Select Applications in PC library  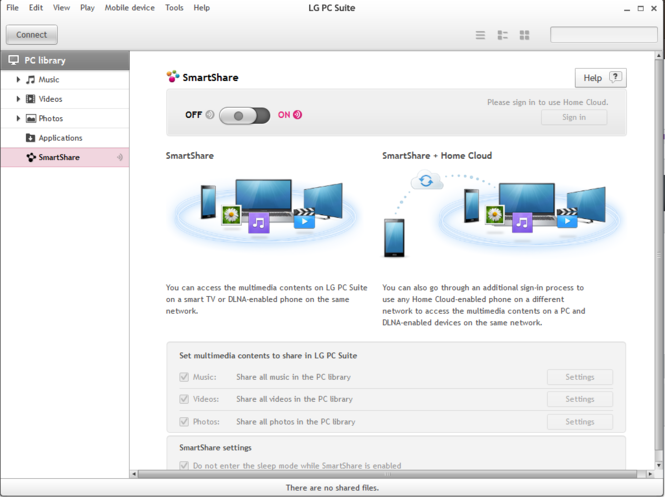point(65,138)
